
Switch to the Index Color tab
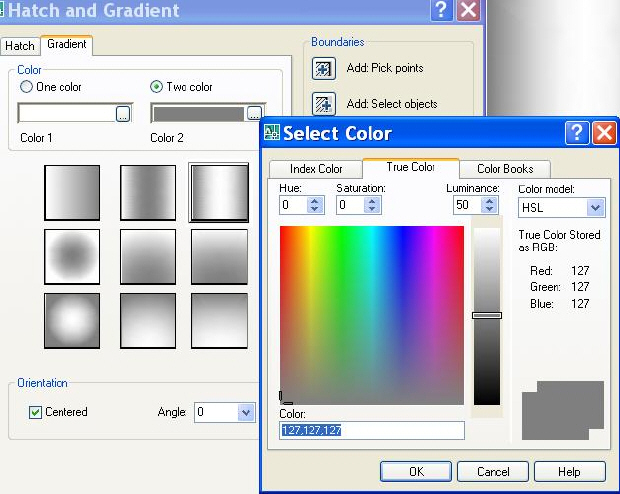[x=316, y=169]
